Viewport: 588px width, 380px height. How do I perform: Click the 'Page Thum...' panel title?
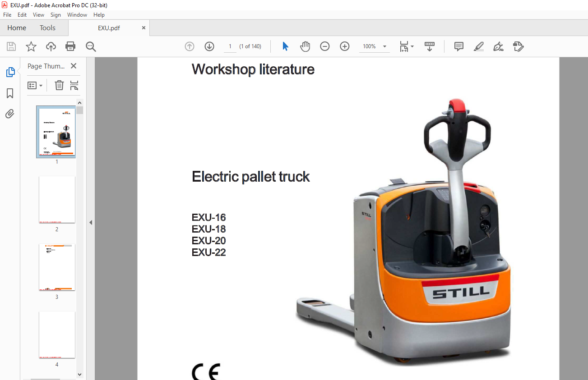pos(46,66)
